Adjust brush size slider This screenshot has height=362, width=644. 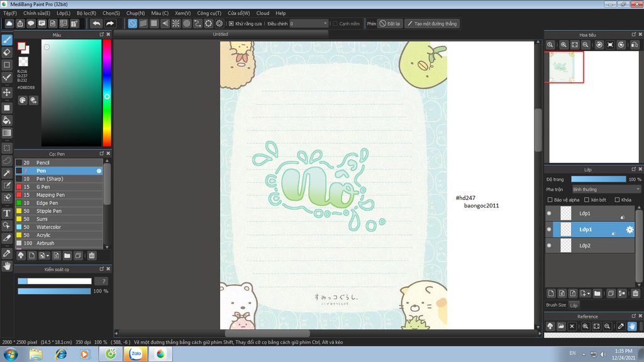pos(54,281)
